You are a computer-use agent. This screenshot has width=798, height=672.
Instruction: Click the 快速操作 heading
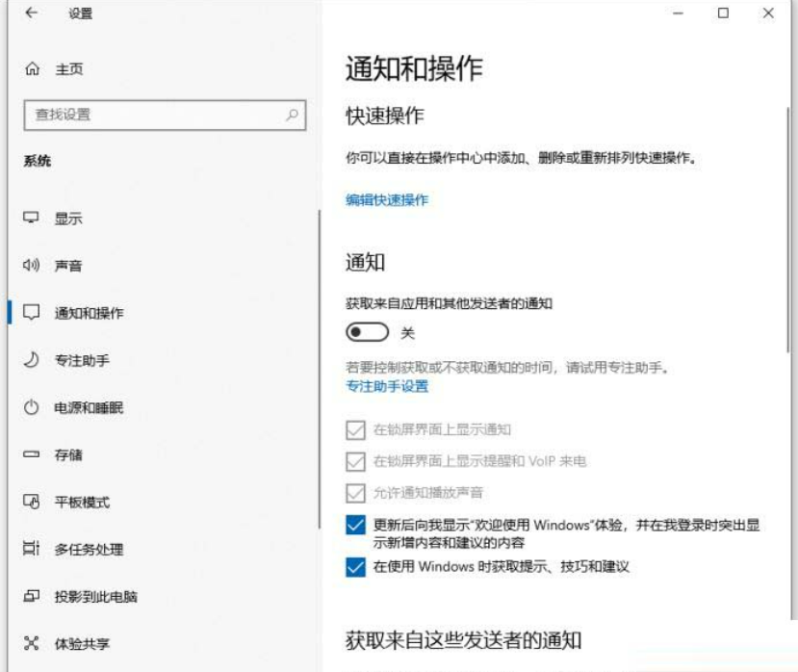(x=385, y=116)
